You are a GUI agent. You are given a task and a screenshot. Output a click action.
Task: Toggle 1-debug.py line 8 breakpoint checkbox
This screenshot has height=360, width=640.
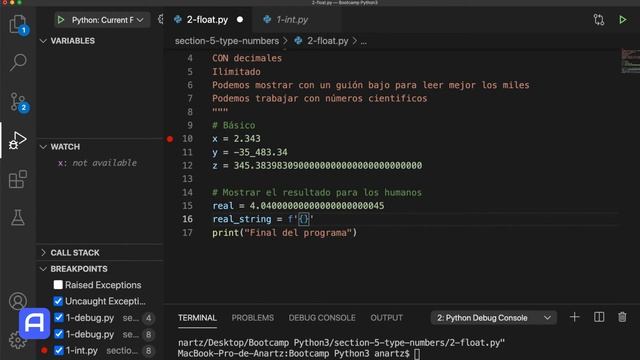[58, 334]
